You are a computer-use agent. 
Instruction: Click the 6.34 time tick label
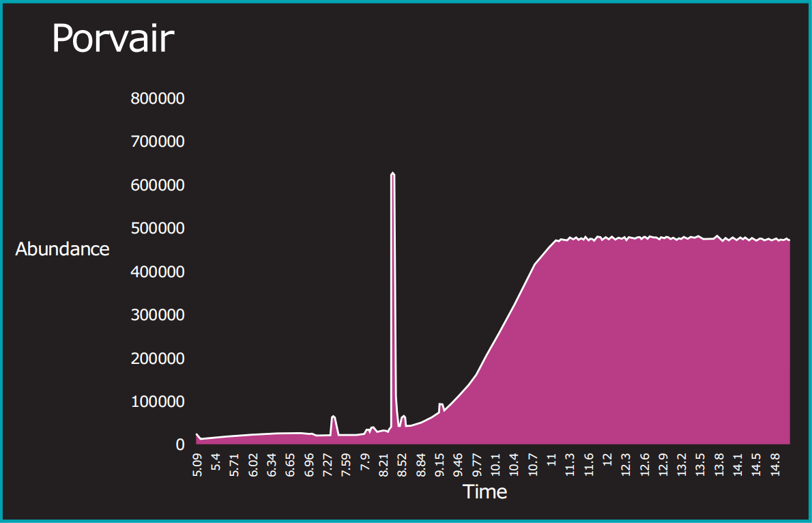pyautogui.click(x=272, y=465)
